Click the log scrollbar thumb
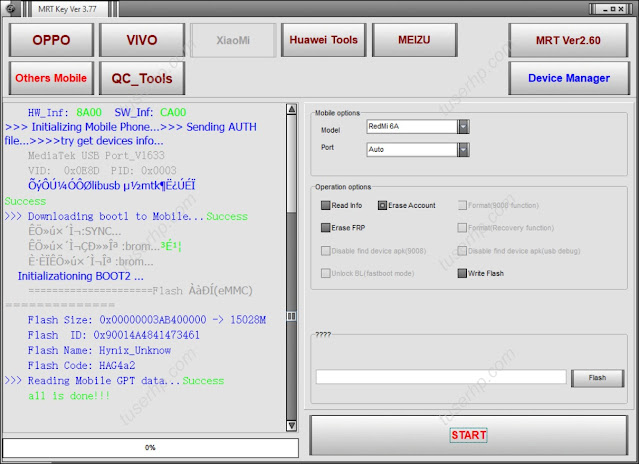Viewport: 639px width, 464px height. [291, 316]
